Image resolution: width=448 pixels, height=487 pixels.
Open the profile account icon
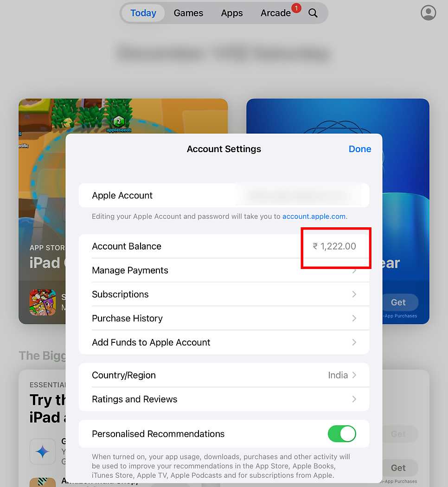coord(428,13)
